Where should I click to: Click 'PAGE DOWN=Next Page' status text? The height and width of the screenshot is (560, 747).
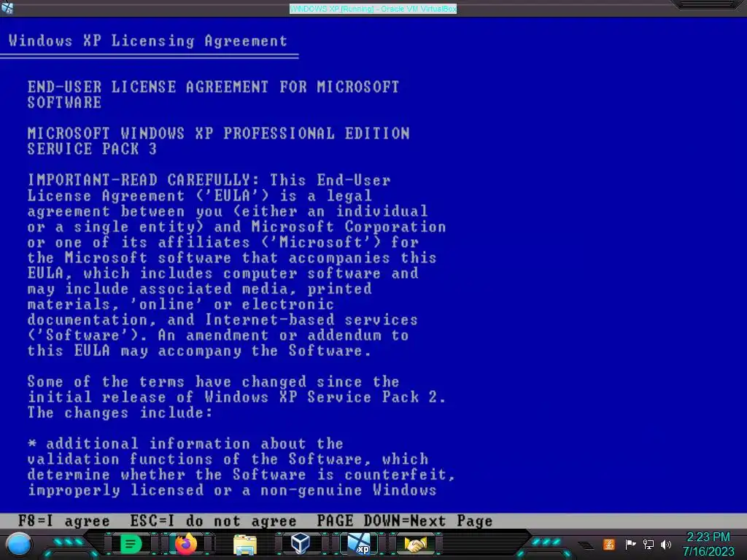(x=404, y=521)
